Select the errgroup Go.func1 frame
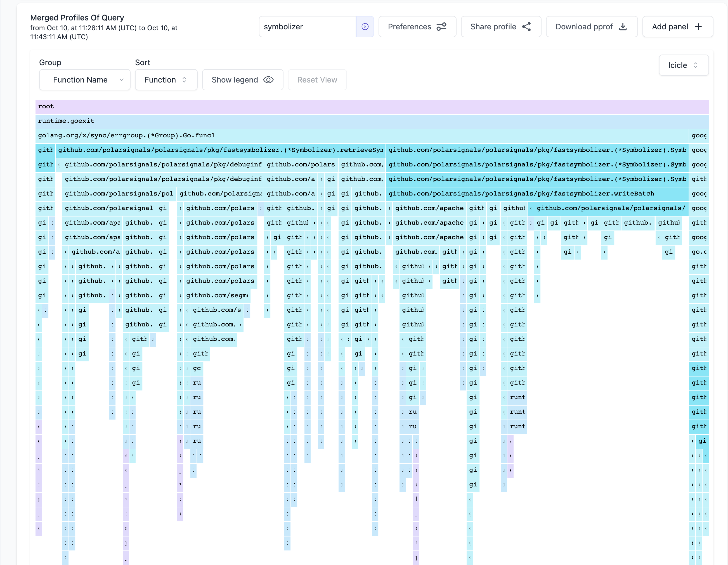728x565 pixels. (362, 135)
